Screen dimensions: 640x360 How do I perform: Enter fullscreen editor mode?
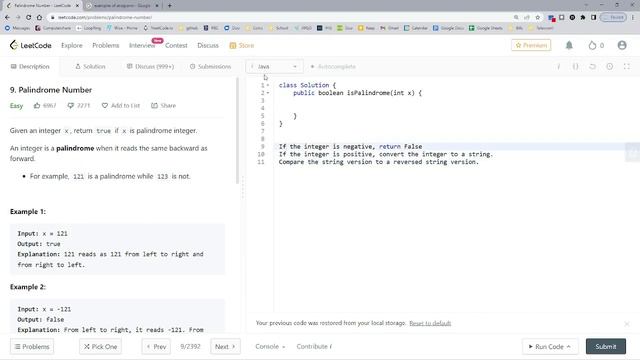pos(627,67)
